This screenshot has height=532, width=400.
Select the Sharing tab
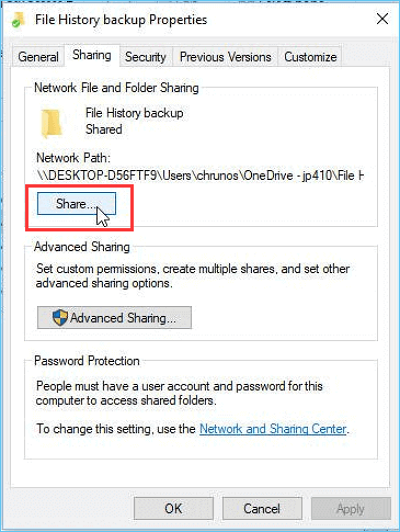92,55
